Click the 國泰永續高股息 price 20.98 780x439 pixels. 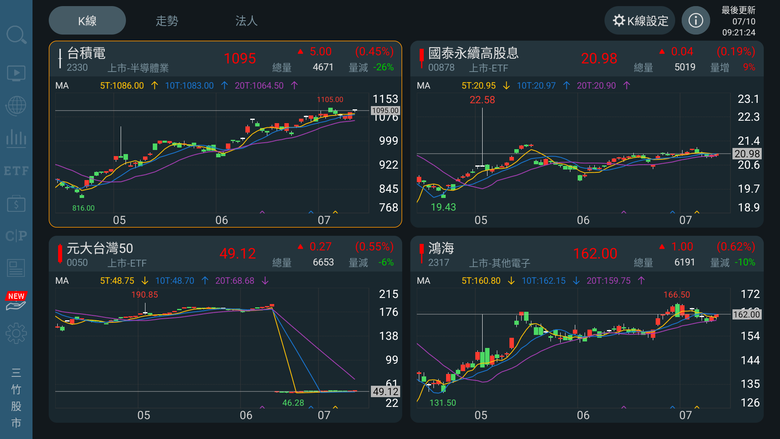point(599,59)
